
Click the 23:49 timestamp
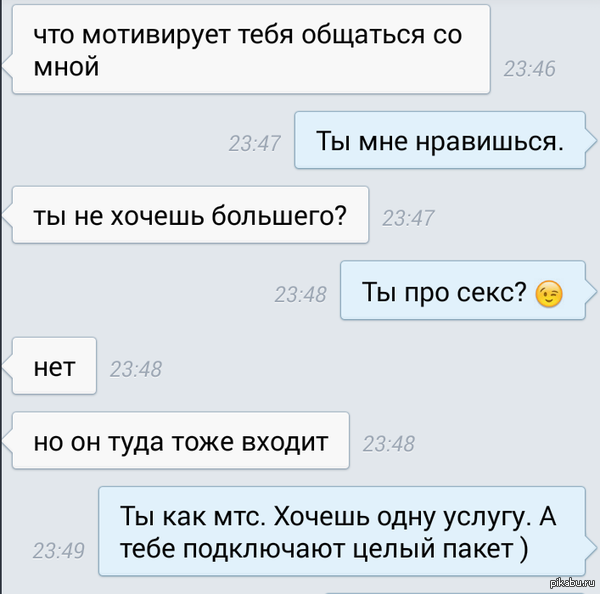point(59,551)
